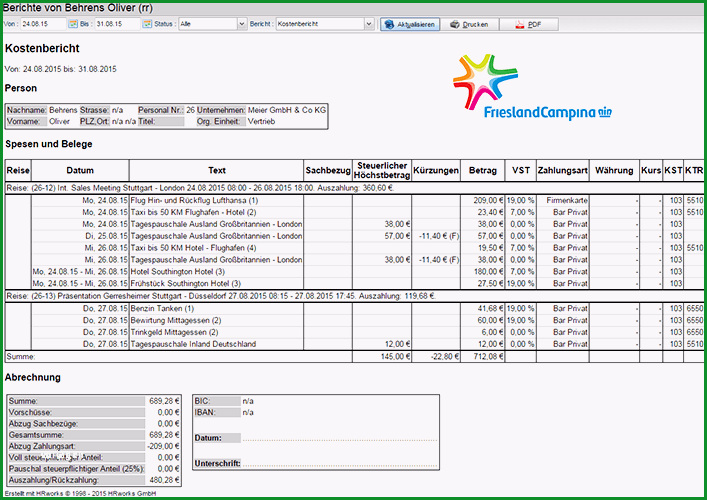The image size is (707, 500).
Task: Click the Nachname value Behrens
Action: click(x=63, y=110)
